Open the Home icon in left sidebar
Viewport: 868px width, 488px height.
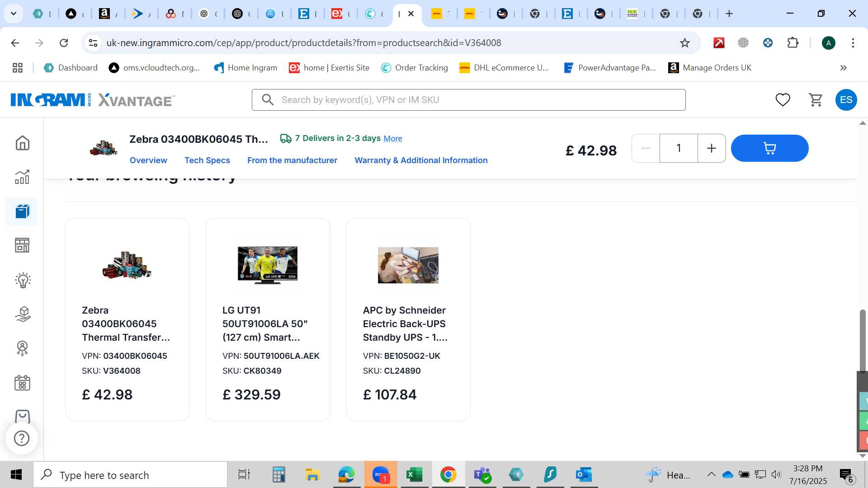click(x=22, y=143)
